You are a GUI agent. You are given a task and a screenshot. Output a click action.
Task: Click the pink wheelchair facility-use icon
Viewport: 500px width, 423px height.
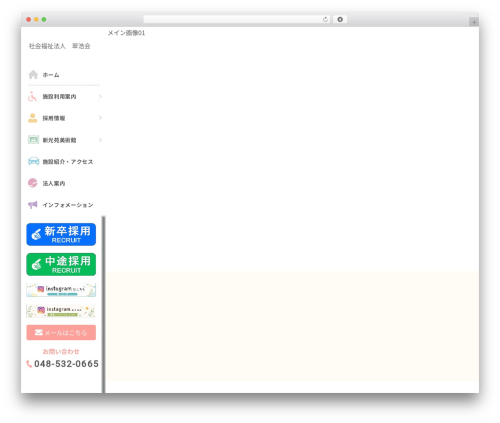click(x=32, y=96)
